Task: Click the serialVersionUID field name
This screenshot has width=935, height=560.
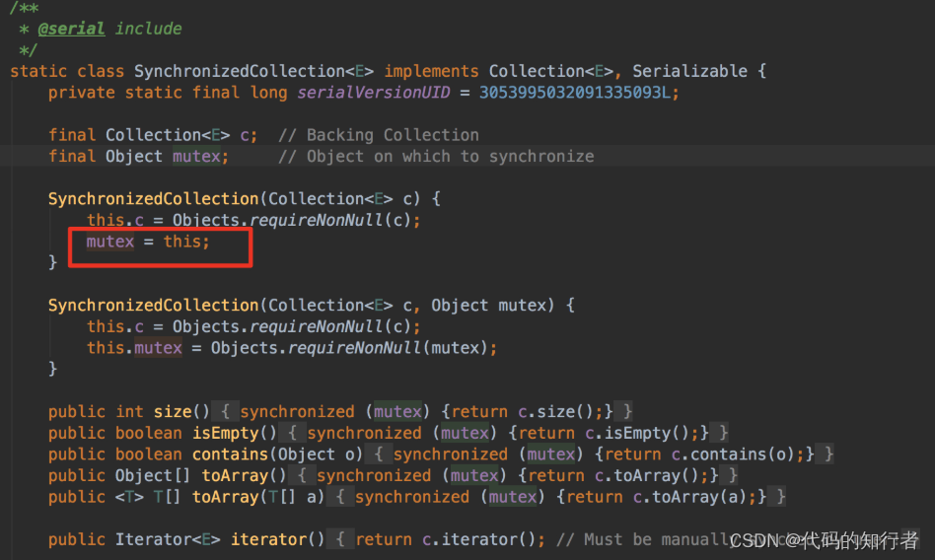Action: pos(373,93)
